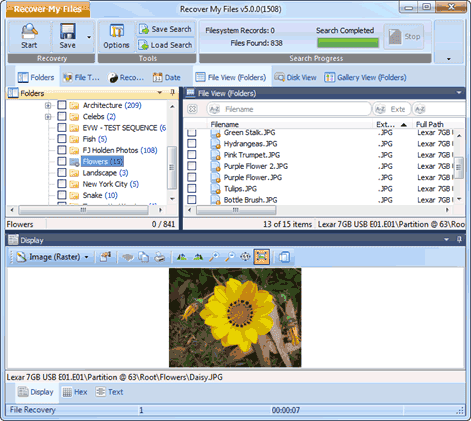Viewport: 471px width, 421px height.
Task: Expand the Architecture folder tree node
Action: click(x=48, y=105)
